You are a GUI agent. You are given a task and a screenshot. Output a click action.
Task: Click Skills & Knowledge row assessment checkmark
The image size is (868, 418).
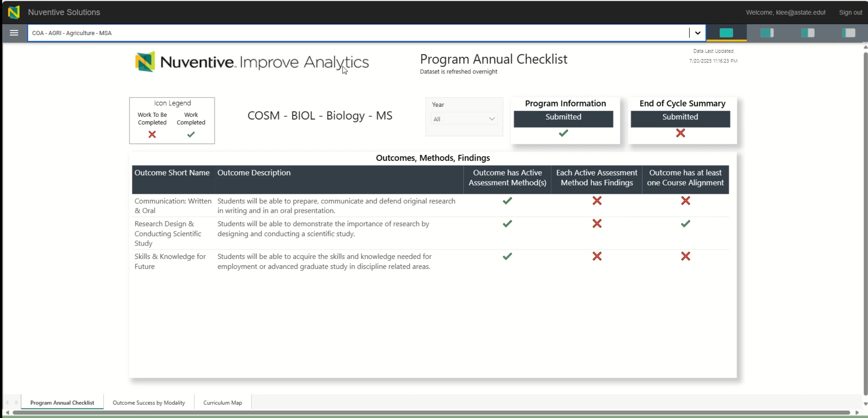pos(507,256)
